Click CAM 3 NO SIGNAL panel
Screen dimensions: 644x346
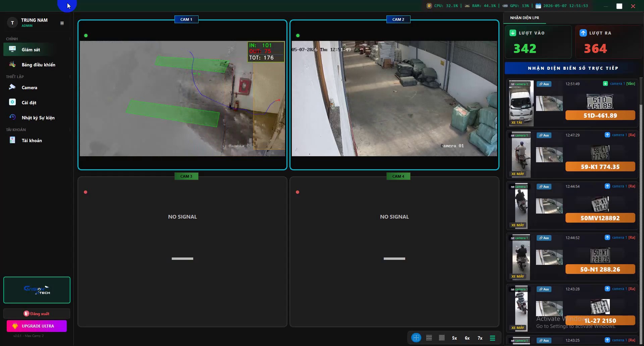(x=182, y=252)
